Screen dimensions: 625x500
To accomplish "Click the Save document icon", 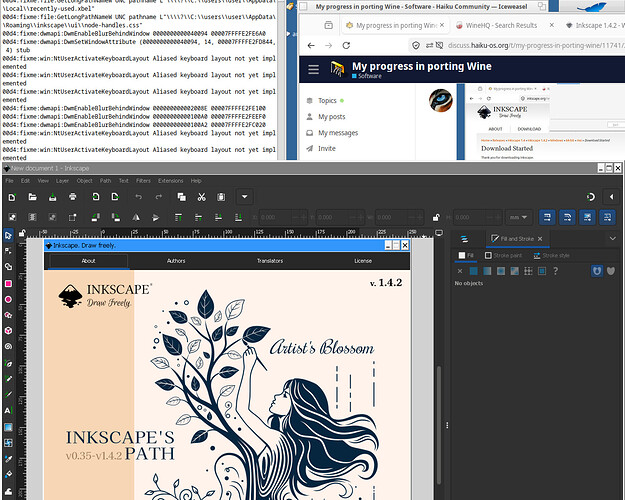I will click(x=52, y=197).
